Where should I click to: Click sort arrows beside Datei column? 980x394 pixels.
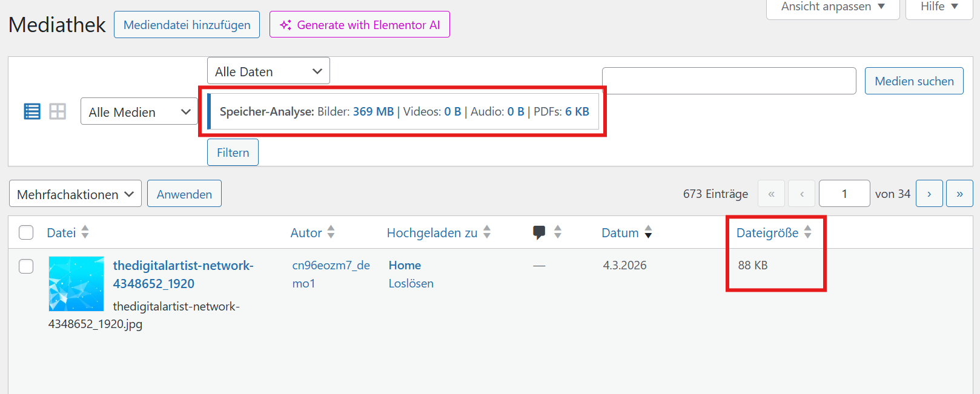[85, 232]
